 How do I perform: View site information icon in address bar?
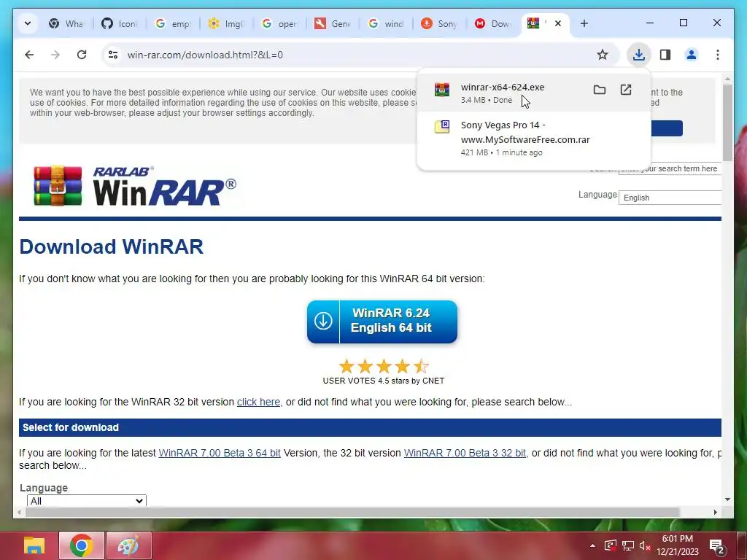[x=113, y=55]
